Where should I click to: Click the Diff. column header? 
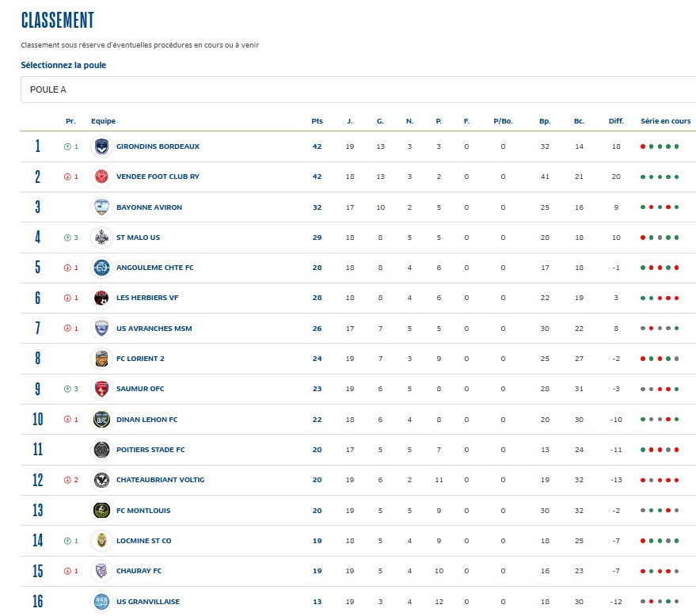[x=616, y=121]
